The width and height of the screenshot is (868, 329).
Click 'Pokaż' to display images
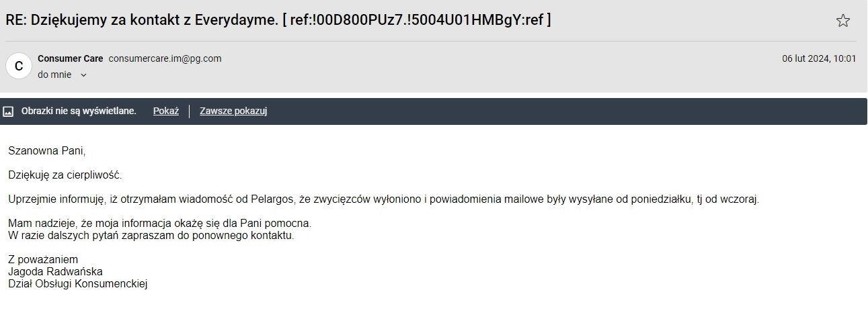(166, 111)
